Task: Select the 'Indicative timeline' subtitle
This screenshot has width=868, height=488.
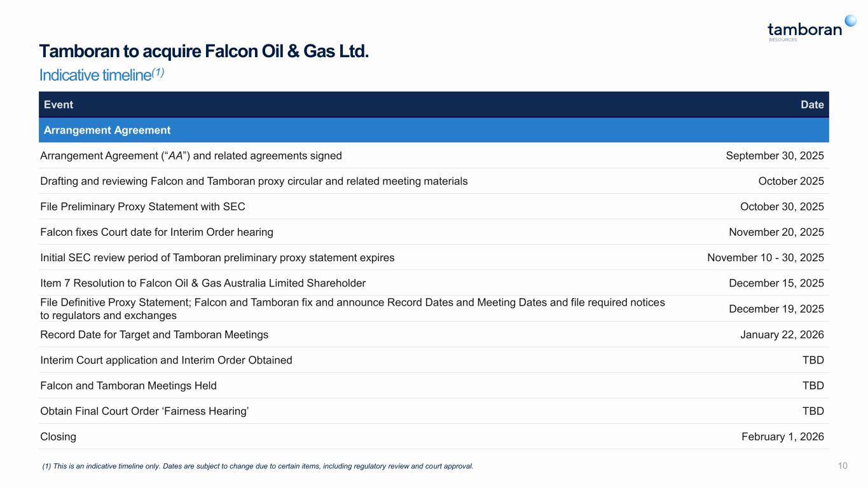Action: (102, 74)
